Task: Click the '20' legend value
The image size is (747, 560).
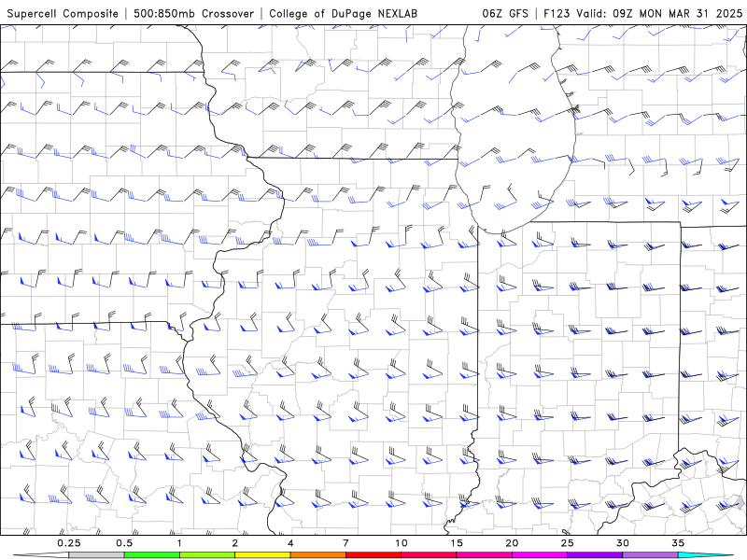Action: point(512,543)
